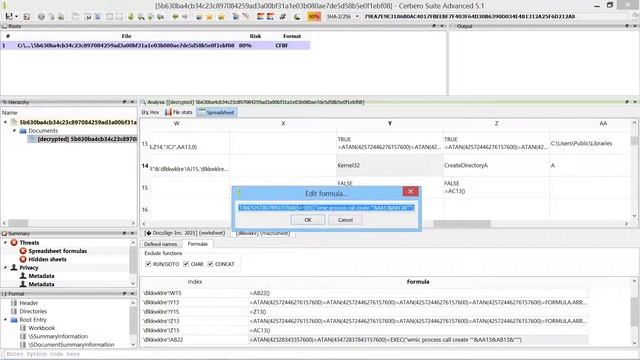Select Directories in the Format tree
640x360 pixels.
click(33, 311)
